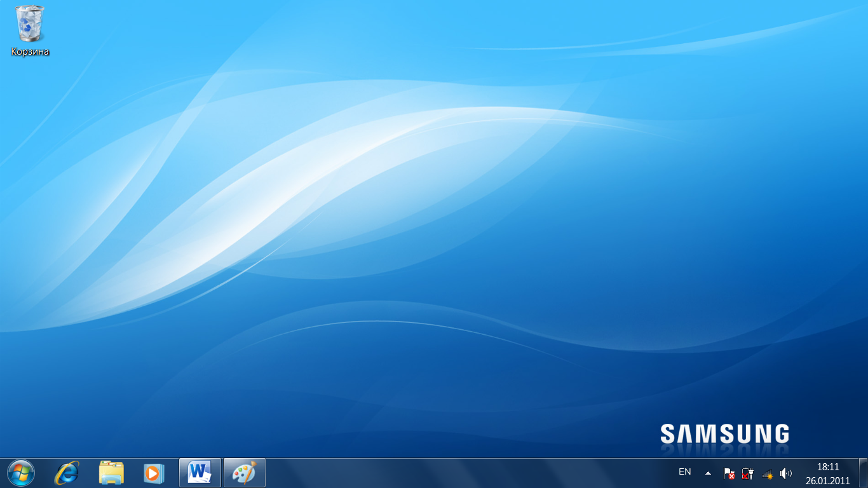Launch Internet Explorer from the taskbar
The image size is (868, 488).
67,473
